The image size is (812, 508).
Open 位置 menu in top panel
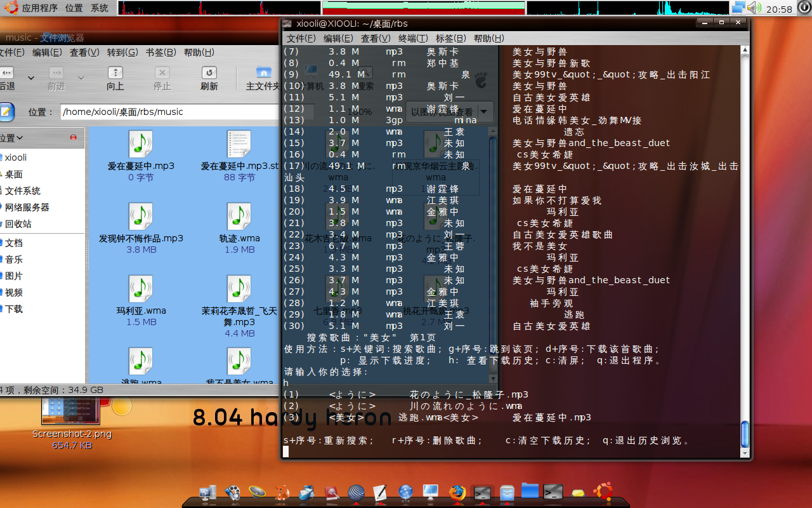(74, 8)
